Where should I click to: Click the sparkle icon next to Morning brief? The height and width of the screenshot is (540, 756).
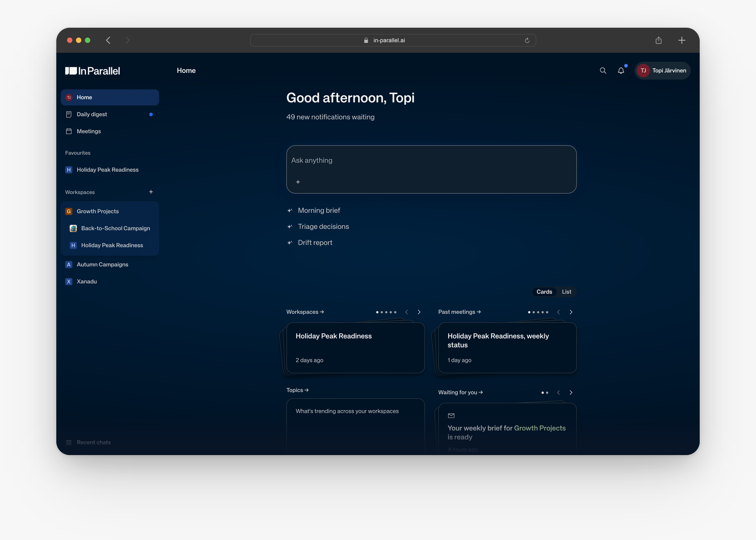[290, 211]
